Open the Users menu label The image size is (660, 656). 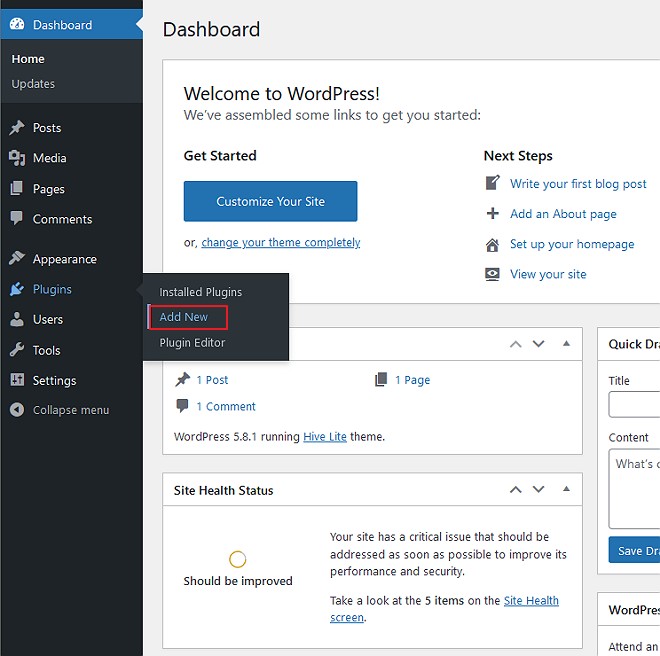tap(48, 320)
